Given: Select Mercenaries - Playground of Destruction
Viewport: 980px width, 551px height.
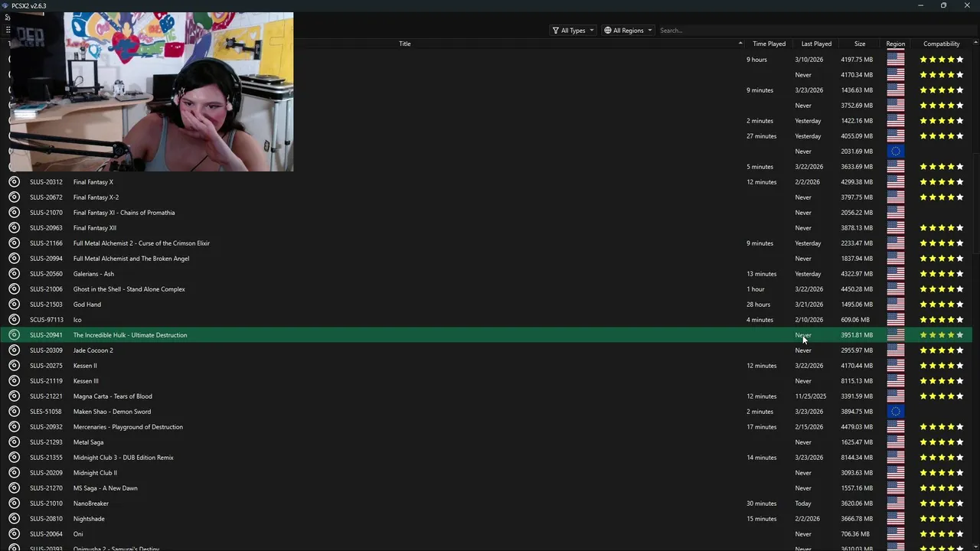Looking at the screenshot, I should click(x=128, y=427).
